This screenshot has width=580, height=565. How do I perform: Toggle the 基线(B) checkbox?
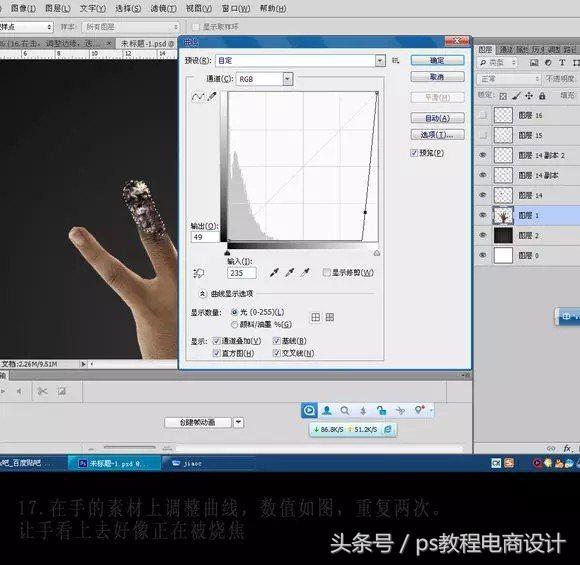(276, 341)
